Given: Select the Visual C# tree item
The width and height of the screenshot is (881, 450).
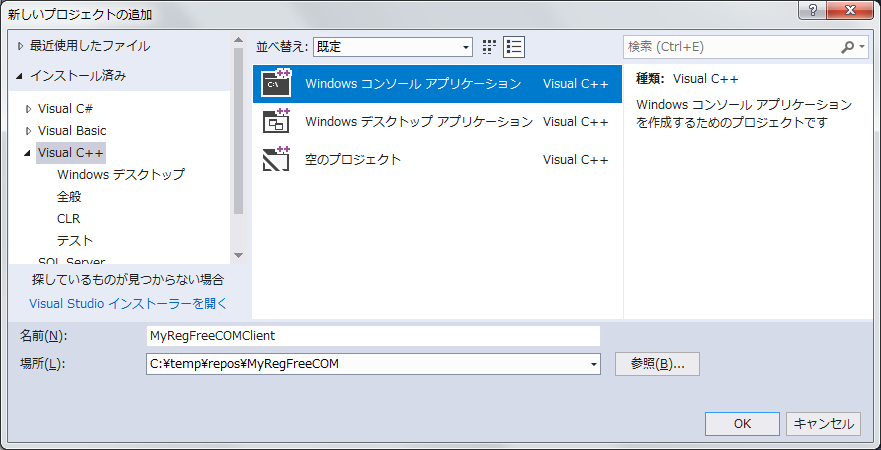Looking at the screenshot, I should [x=65, y=108].
